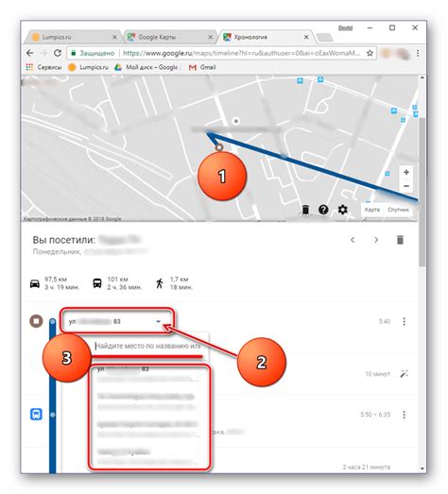This screenshot has width=448, height=494.
Task: Go to the previous day arrow
Action: pos(353,240)
